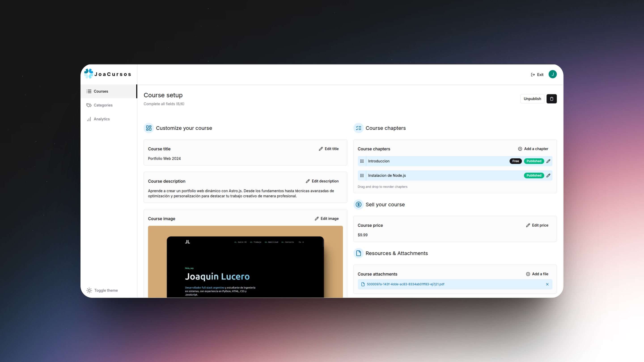Image resolution: width=644 pixels, height=362 pixels.
Task: Open the Courses sidebar item
Action: click(101, 91)
